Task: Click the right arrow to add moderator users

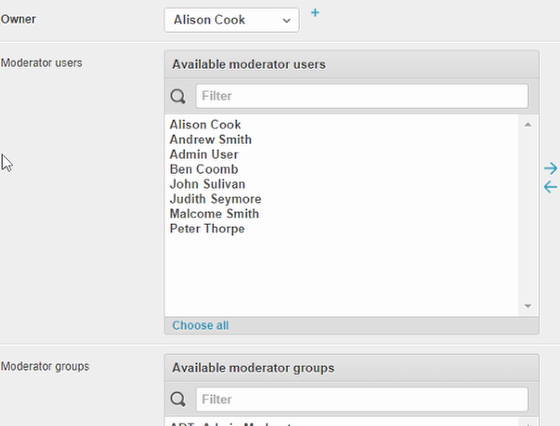Action: pyautogui.click(x=550, y=169)
